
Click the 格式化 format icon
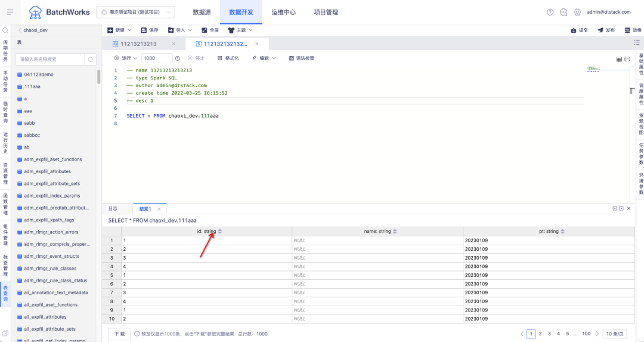pyautogui.click(x=220, y=58)
